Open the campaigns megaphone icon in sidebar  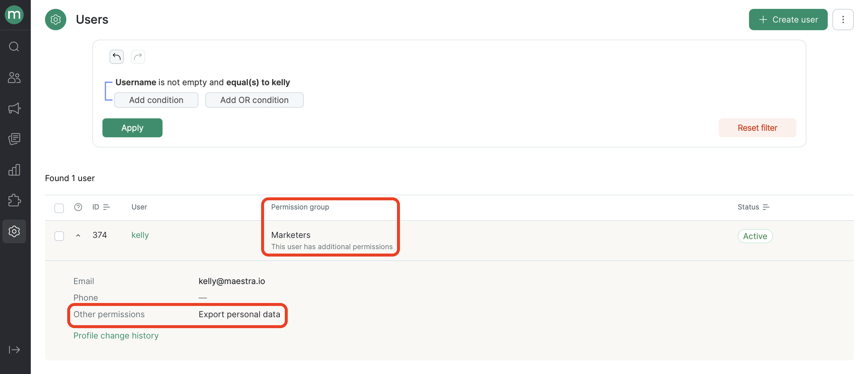click(x=14, y=108)
